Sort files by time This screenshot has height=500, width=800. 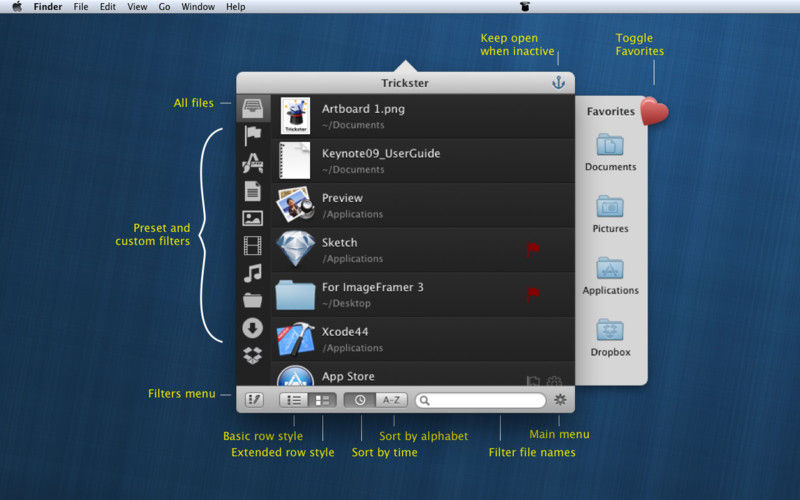tap(360, 400)
